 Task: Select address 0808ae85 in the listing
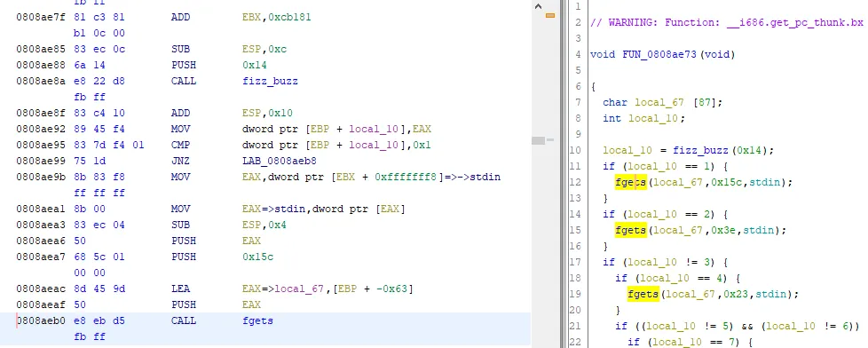click(x=41, y=50)
